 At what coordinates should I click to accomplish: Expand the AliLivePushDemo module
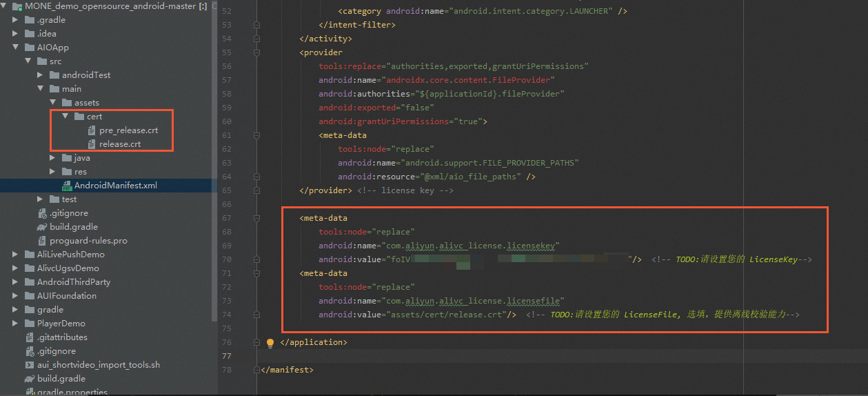pyautogui.click(x=16, y=255)
